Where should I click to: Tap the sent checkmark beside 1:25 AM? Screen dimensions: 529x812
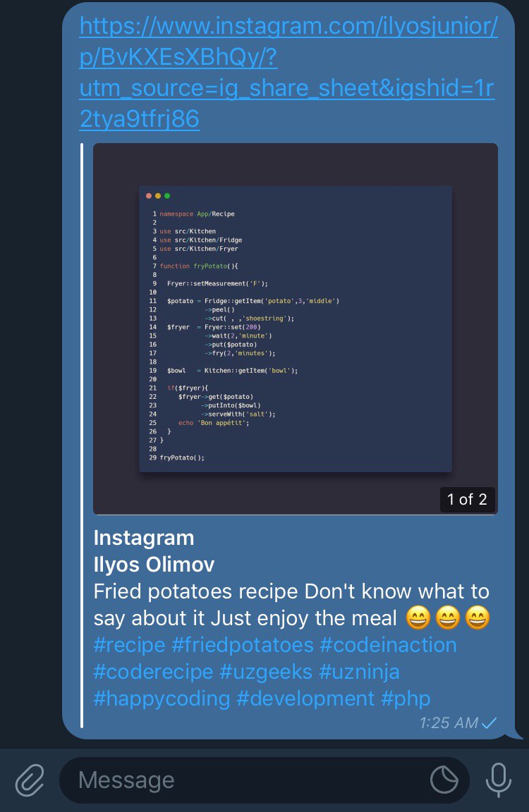tap(489, 723)
